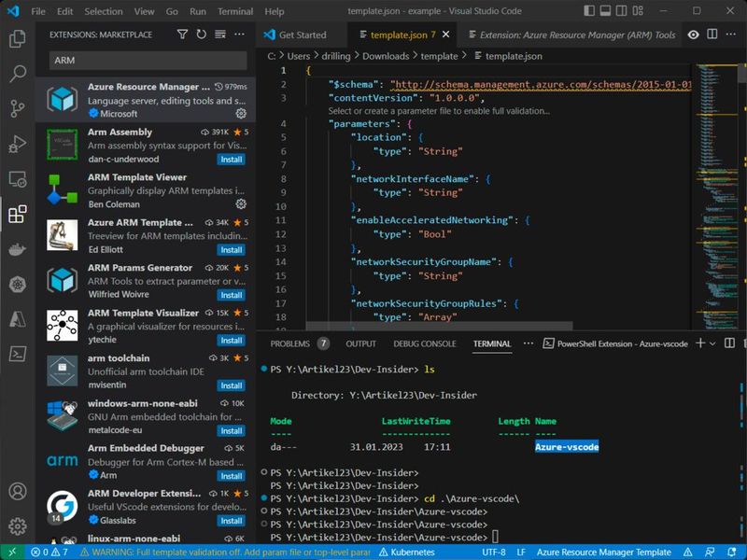Install the ARM Template Visualizer extension
The height and width of the screenshot is (560, 747).
click(x=232, y=341)
